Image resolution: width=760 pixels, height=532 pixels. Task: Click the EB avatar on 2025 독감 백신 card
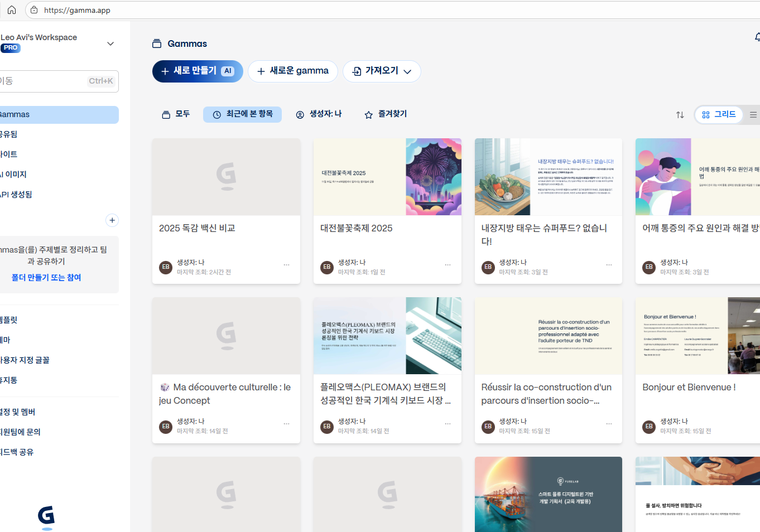(166, 267)
